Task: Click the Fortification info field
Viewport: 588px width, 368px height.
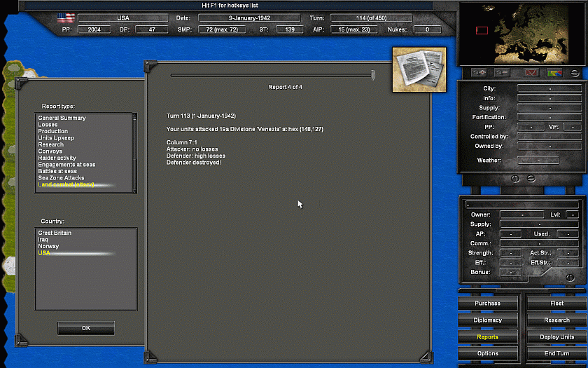Action: [549, 117]
